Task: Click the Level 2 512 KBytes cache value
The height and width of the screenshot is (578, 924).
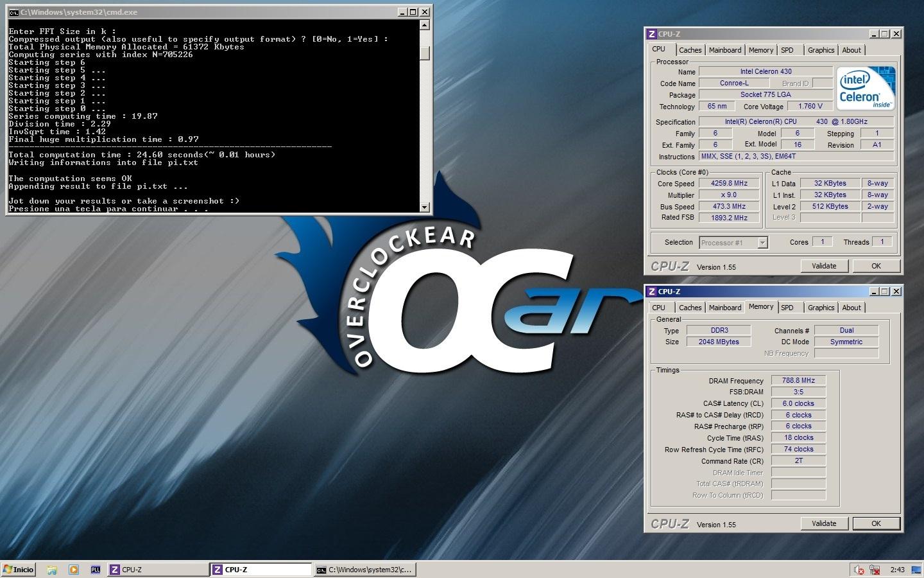Action: pyautogui.click(x=830, y=207)
